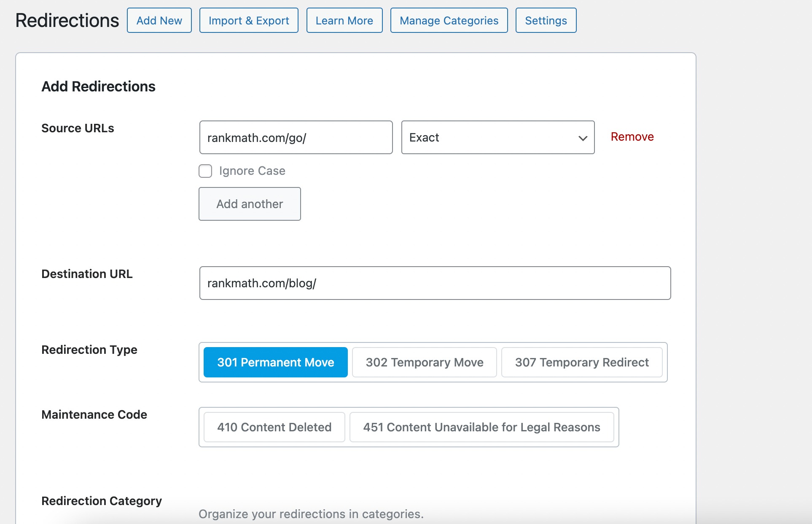Open the match type dropdown arrow
The height and width of the screenshot is (524, 812).
[x=583, y=138]
